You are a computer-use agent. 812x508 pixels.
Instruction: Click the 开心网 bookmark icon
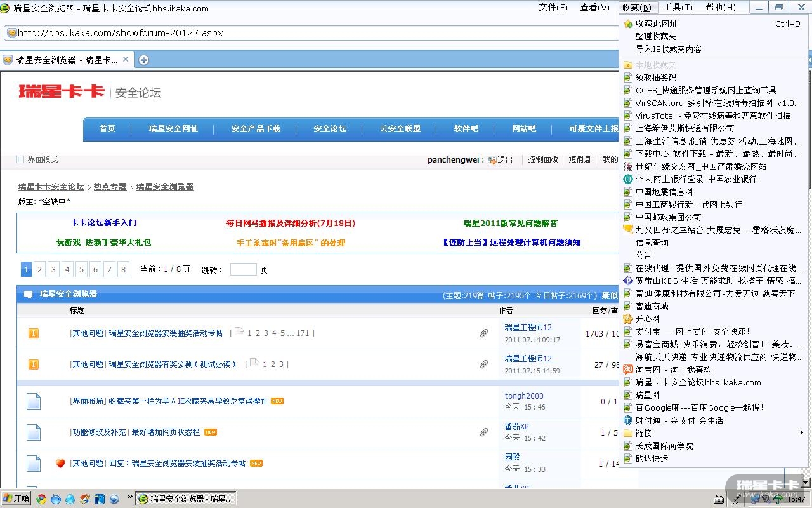(x=628, y=319)
